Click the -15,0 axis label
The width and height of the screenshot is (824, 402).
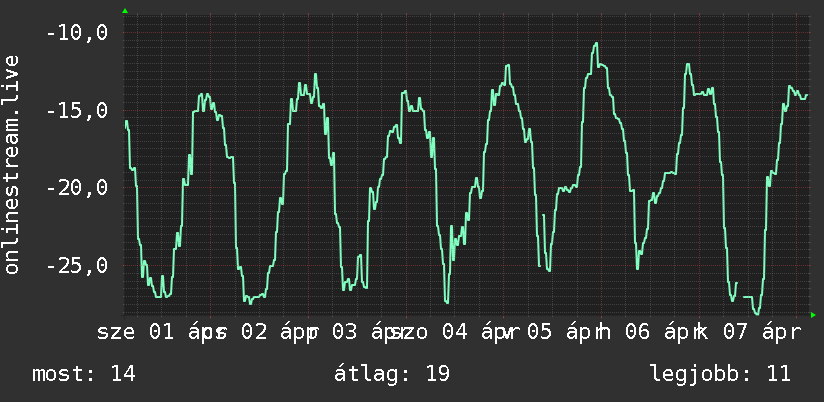(x=77, y=111)
